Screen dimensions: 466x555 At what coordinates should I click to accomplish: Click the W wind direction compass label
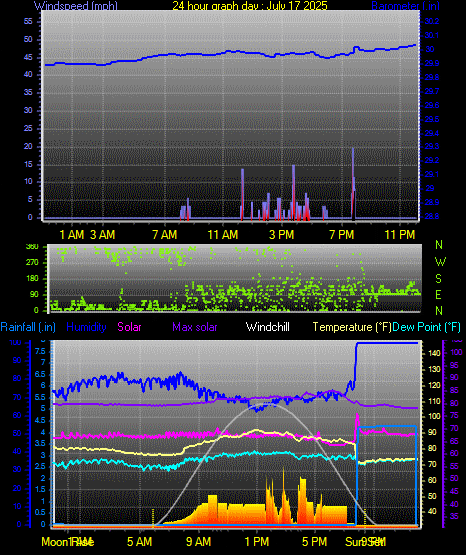440,262
